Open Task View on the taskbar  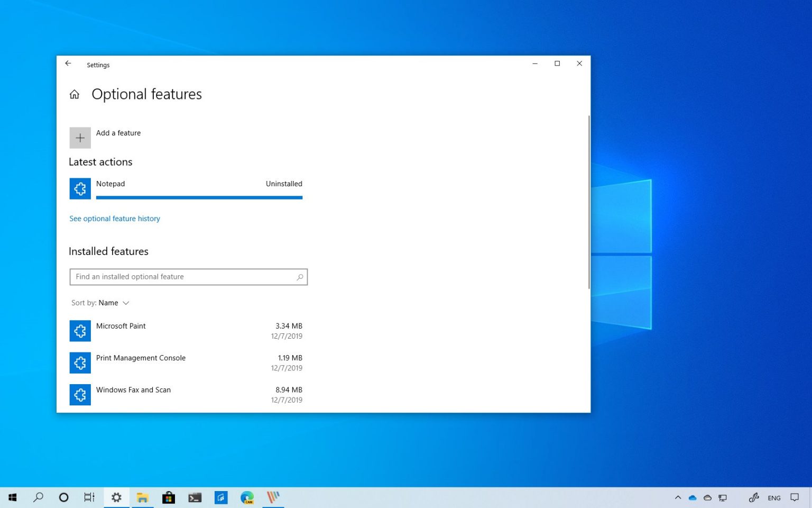coord(89,497)
